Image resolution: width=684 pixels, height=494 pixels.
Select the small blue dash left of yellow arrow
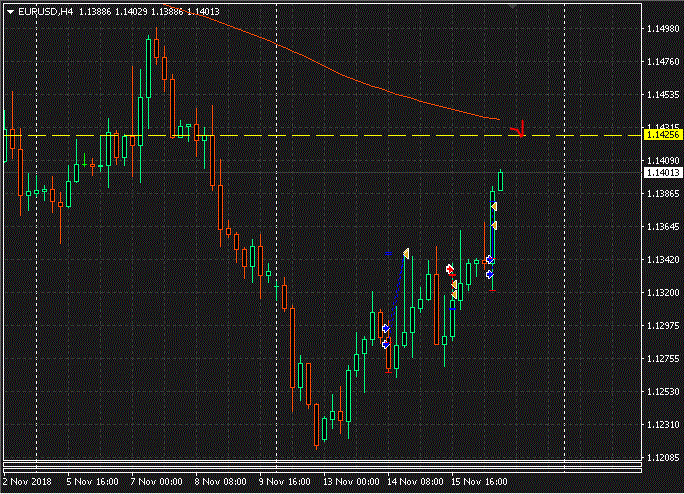coord(389,253)
